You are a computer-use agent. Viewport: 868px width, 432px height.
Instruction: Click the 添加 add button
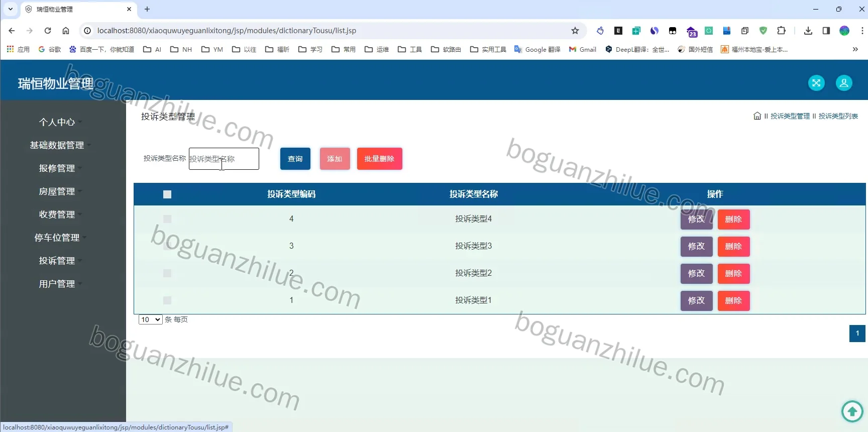coord(335,159)
